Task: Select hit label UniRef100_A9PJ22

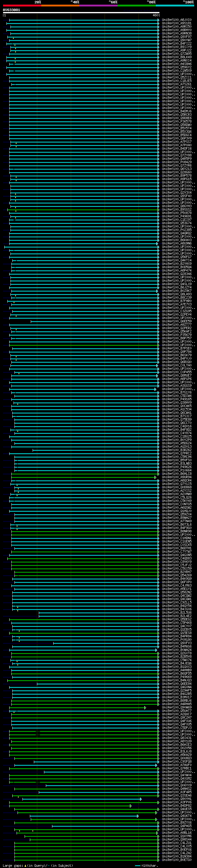Action: pos(177,50)
